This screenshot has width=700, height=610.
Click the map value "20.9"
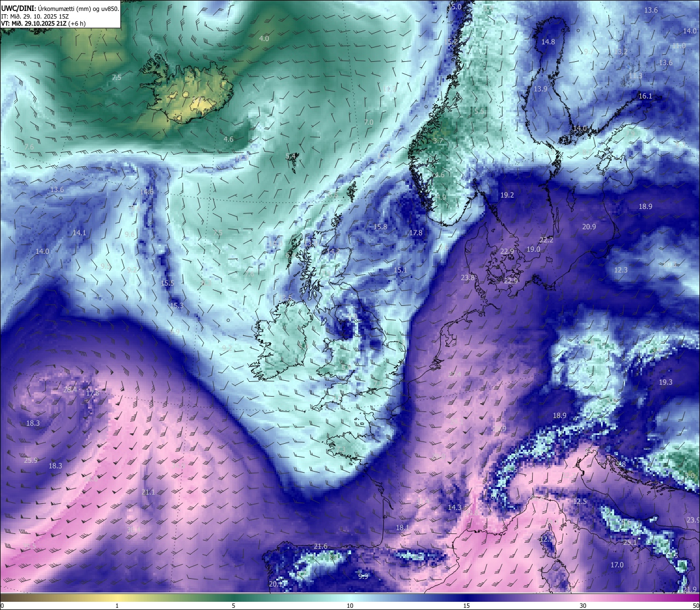pos(589,227)
